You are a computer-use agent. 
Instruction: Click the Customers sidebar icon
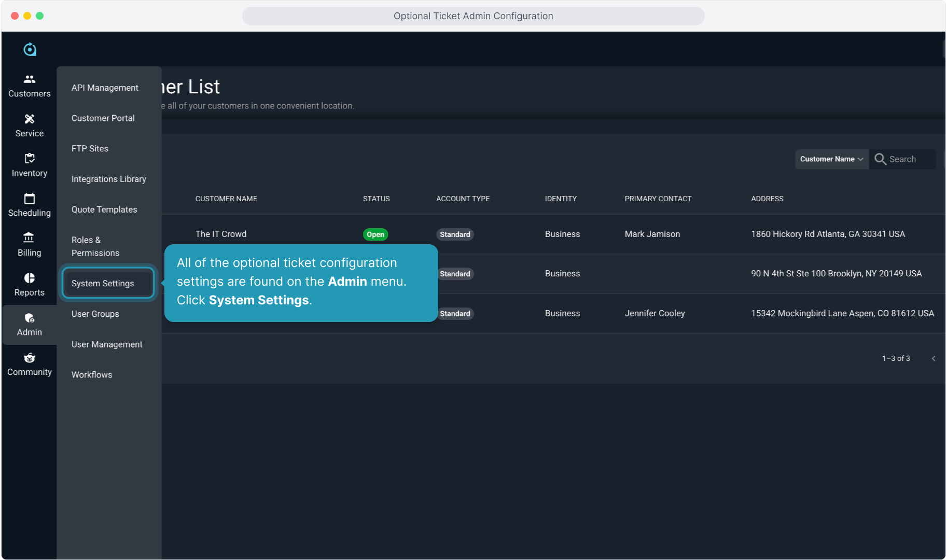pyautogui.click(x=30, y=79)
